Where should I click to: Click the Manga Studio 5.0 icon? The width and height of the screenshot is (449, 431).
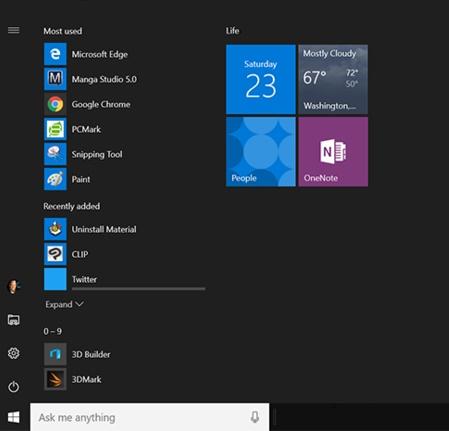coord(55,79)
